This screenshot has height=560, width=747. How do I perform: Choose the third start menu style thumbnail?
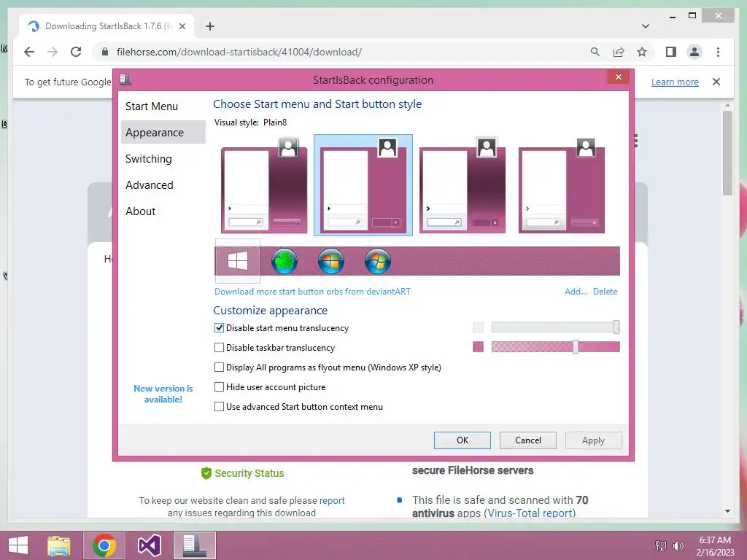click(x=462, y=184)
